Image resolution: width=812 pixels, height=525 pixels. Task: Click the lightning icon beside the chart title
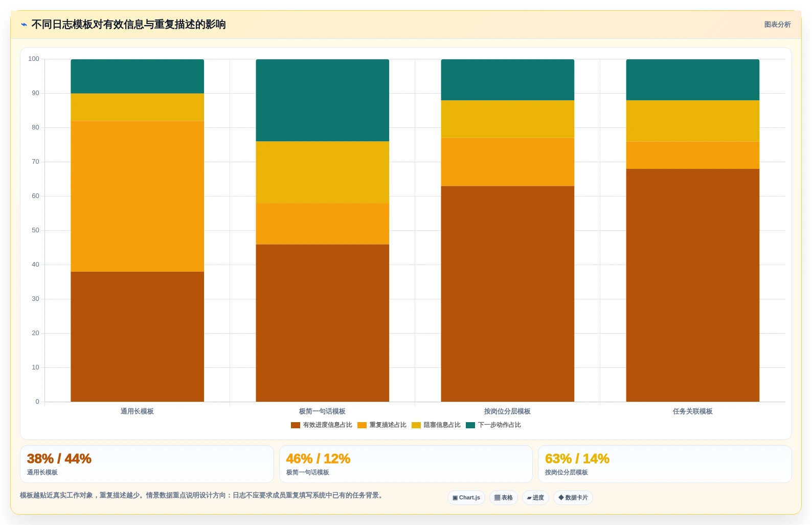coord(24,25)
